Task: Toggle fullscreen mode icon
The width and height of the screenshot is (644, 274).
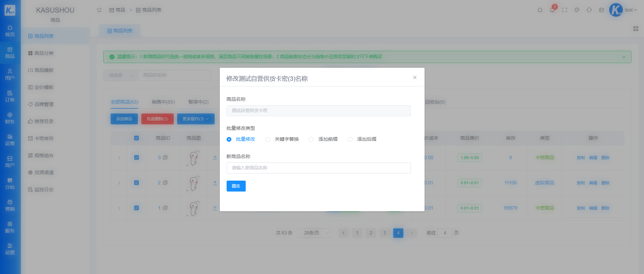Action: (564, 10)
